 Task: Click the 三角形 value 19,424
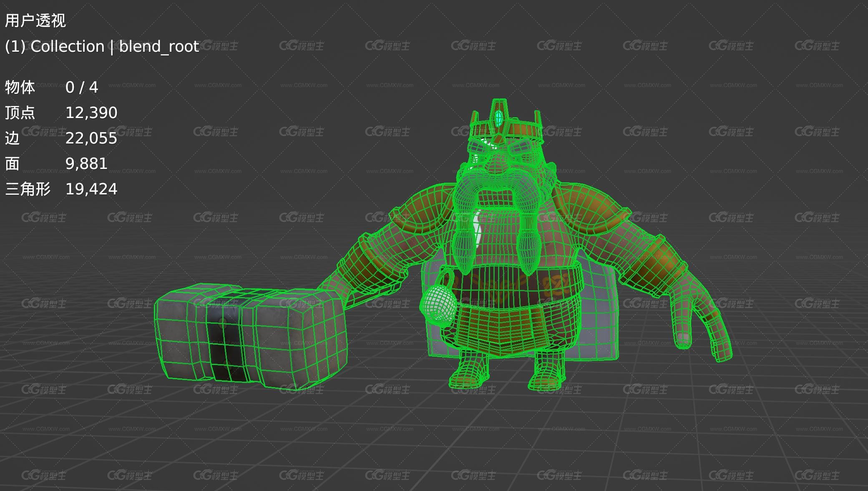[91, 189]
